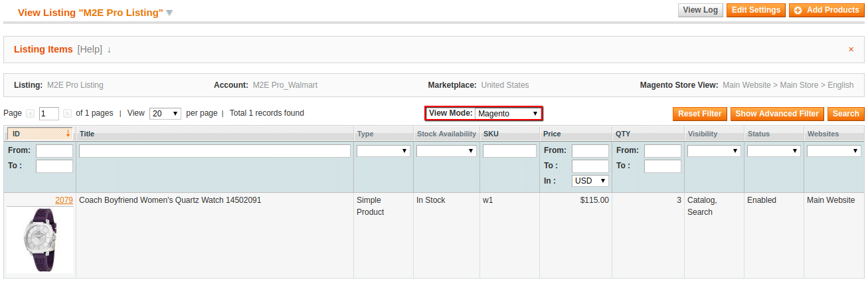The image size is (868, 282).
Task: Sort by Stock Availability column header
Action: click(446, 134)
